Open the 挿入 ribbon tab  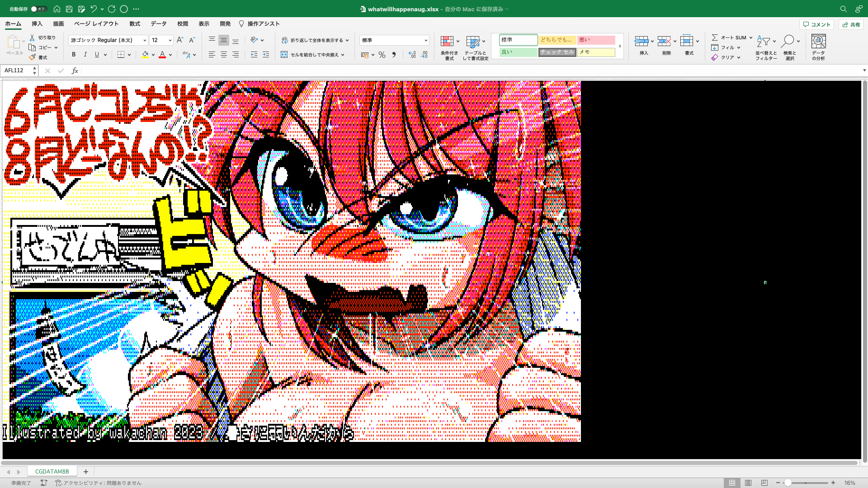[x=37, y=24]
